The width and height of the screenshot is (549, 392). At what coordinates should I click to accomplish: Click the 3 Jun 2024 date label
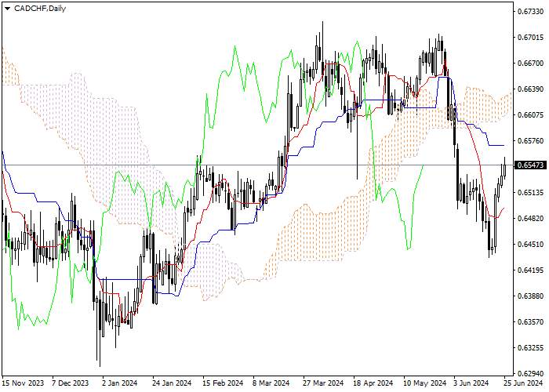(x=471, y=383)
